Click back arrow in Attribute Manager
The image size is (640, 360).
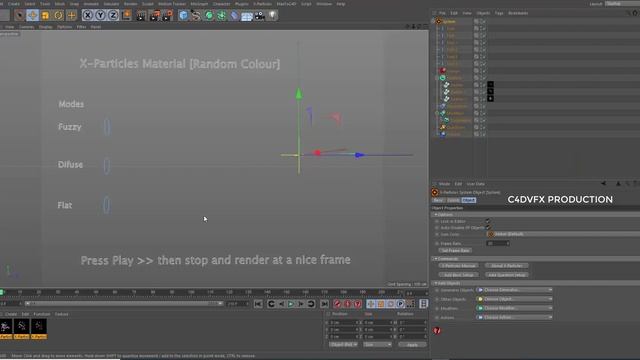(603, 184)
